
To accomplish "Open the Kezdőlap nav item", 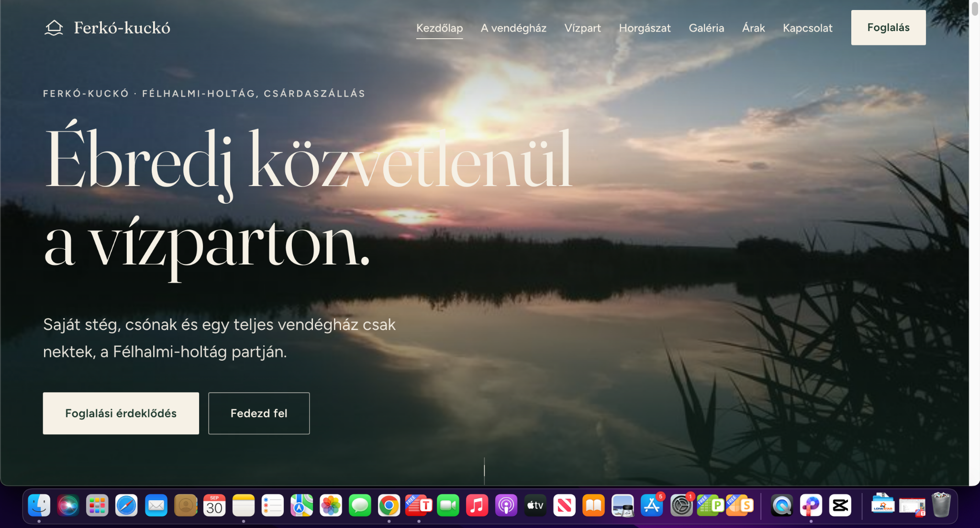I will [x=439, y=28].
